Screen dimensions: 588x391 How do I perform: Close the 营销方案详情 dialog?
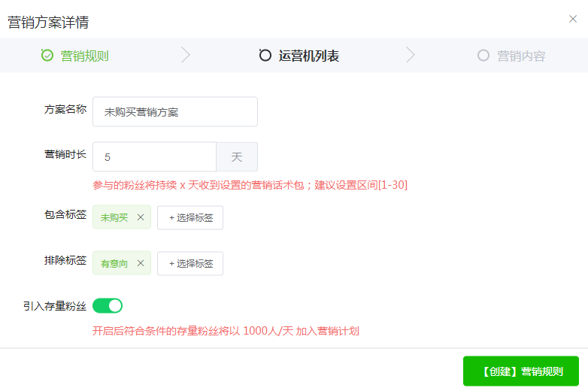(573, 20)
